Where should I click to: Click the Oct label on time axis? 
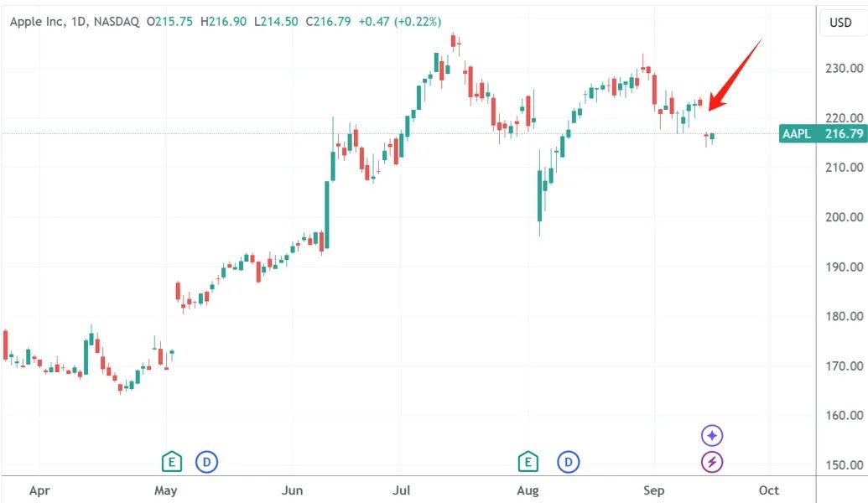pos(769,490)
